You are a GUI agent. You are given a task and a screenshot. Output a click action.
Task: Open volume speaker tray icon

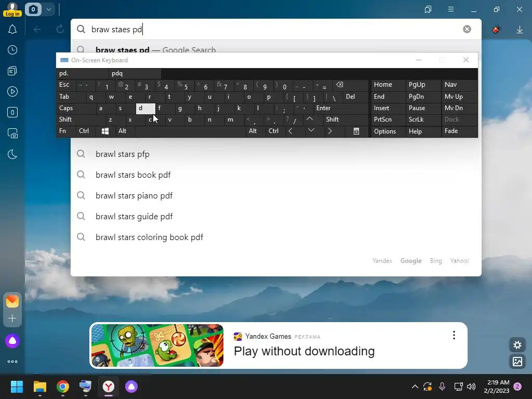pos(471,387)
